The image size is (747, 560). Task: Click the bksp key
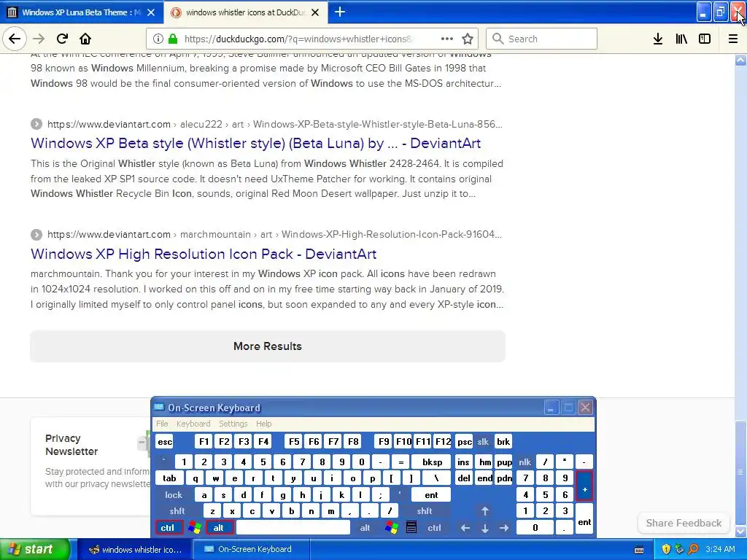pos(432,462)
